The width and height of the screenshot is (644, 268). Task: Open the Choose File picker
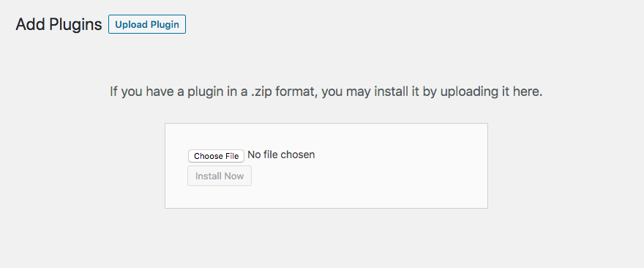(x=216, y=156)
